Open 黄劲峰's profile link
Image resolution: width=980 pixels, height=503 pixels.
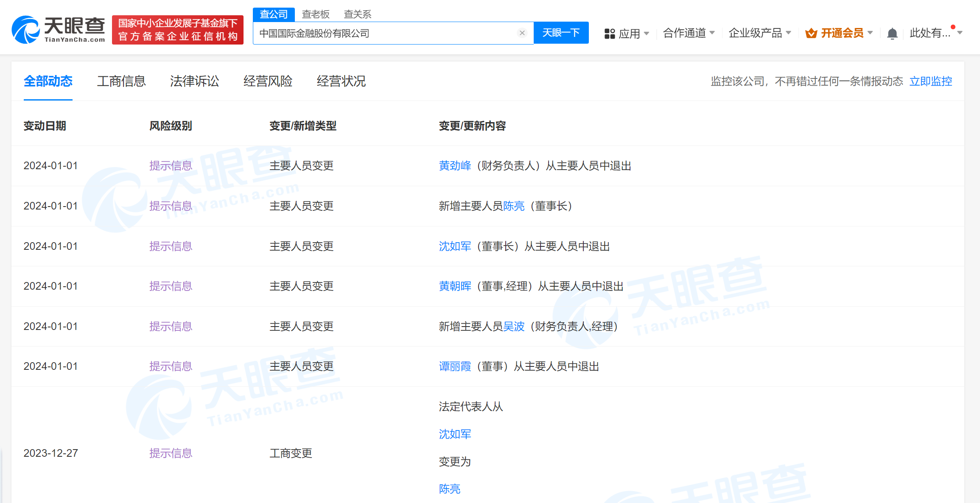coord(455,166)
